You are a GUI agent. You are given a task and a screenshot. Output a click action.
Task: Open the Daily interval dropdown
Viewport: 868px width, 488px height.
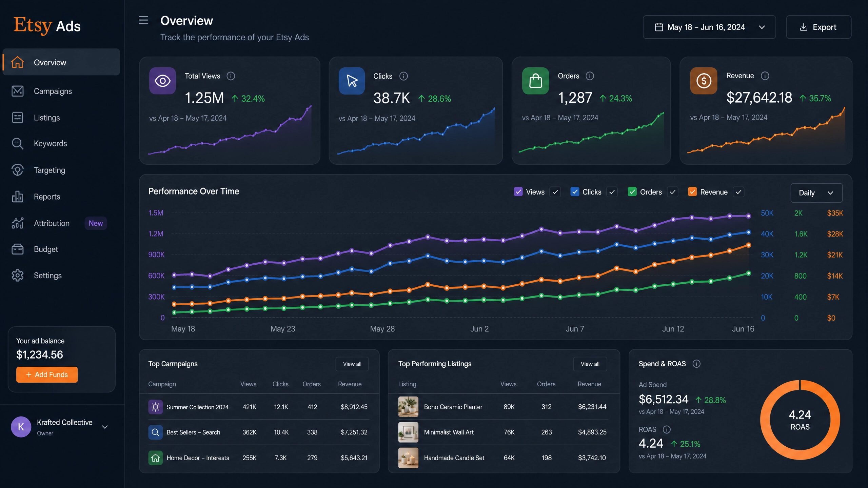(x=816, y=193)
